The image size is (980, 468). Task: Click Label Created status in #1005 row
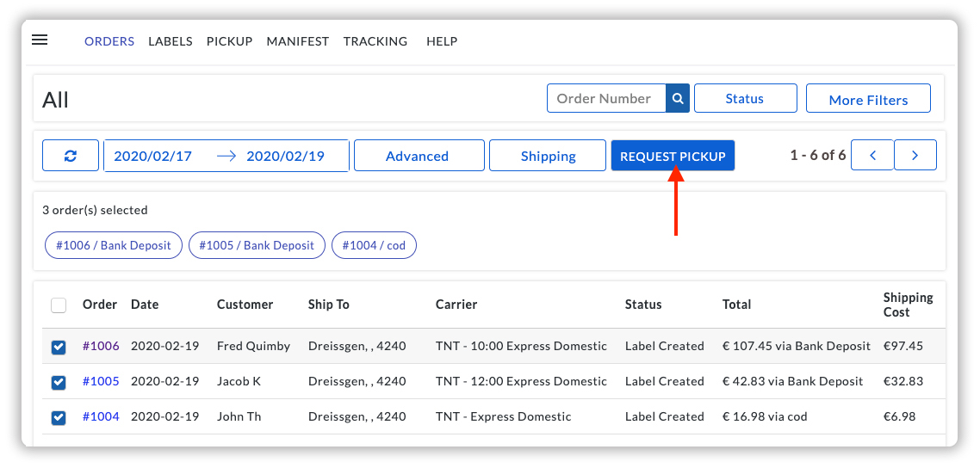point(664,381)
